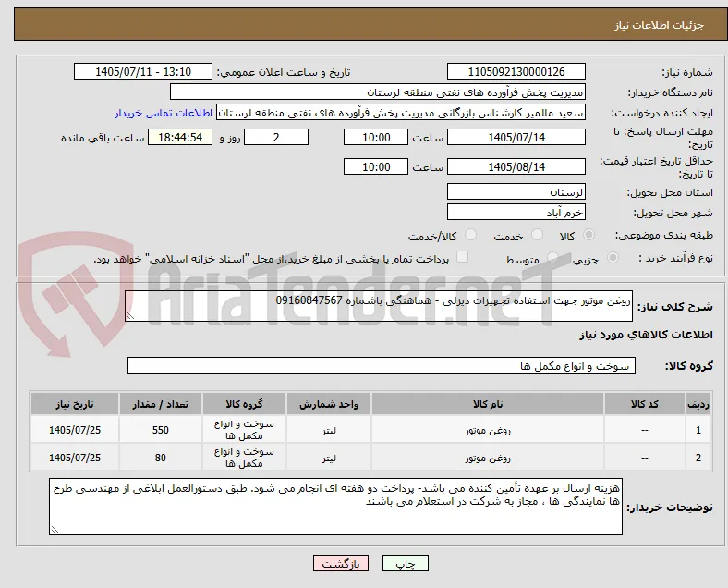
Task: Click the price validity time 10:00 field
Action: (x=376, y=166)
